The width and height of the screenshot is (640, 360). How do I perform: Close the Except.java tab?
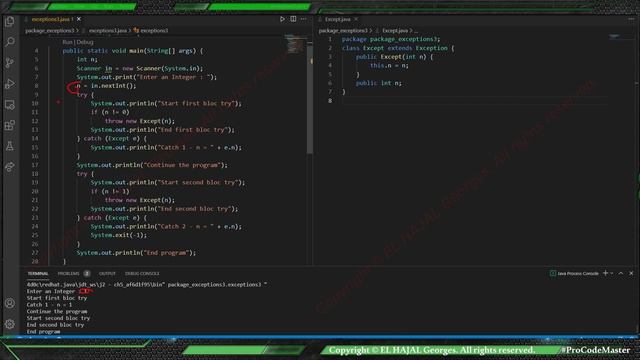point(356,19)
